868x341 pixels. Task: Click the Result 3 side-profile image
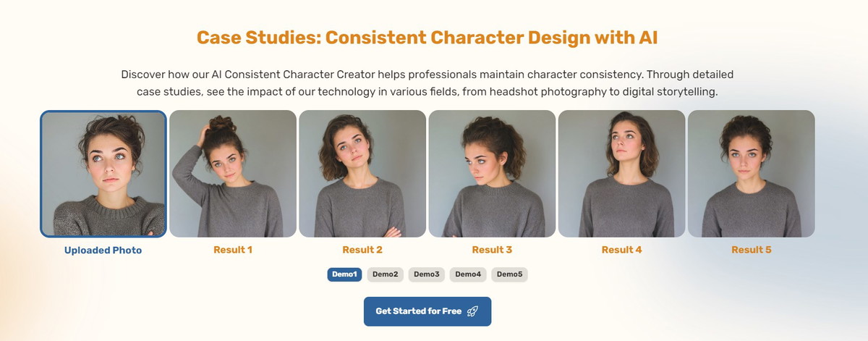[492, 174]
